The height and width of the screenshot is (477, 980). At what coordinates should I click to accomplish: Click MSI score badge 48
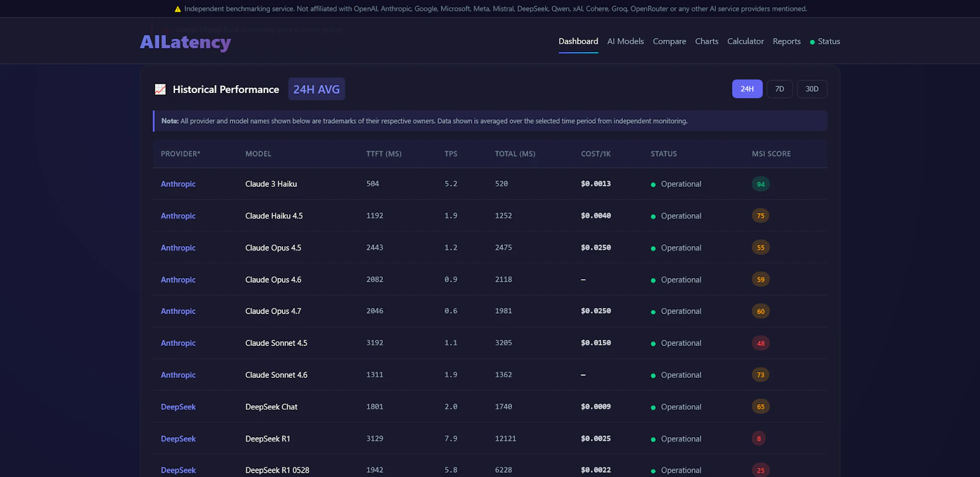point(761,343)
